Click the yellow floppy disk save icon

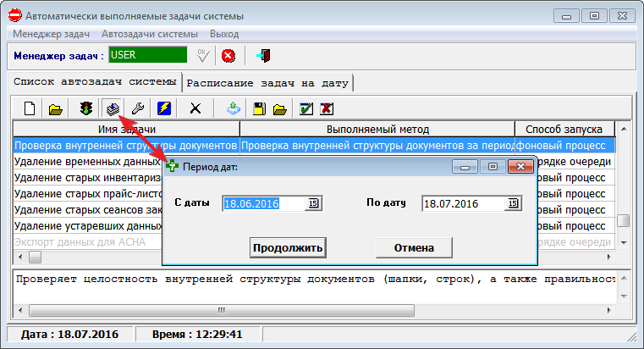click(x=259, y=109)
